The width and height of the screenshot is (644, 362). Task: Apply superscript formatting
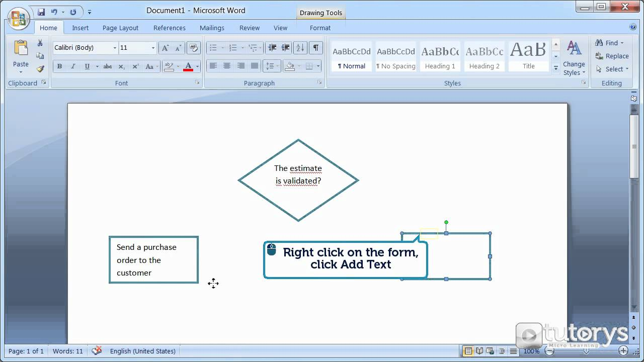click(x=135, y=66)
